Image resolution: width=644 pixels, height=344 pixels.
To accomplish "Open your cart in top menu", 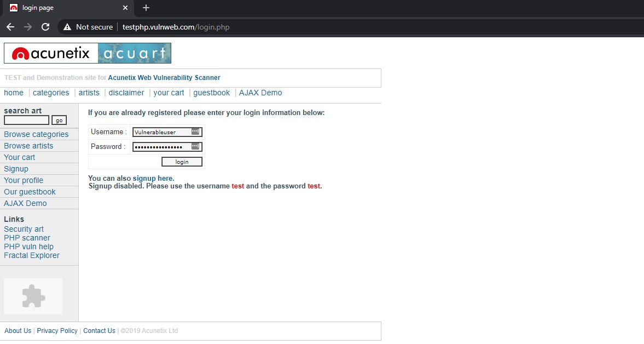I will point(169,93).
